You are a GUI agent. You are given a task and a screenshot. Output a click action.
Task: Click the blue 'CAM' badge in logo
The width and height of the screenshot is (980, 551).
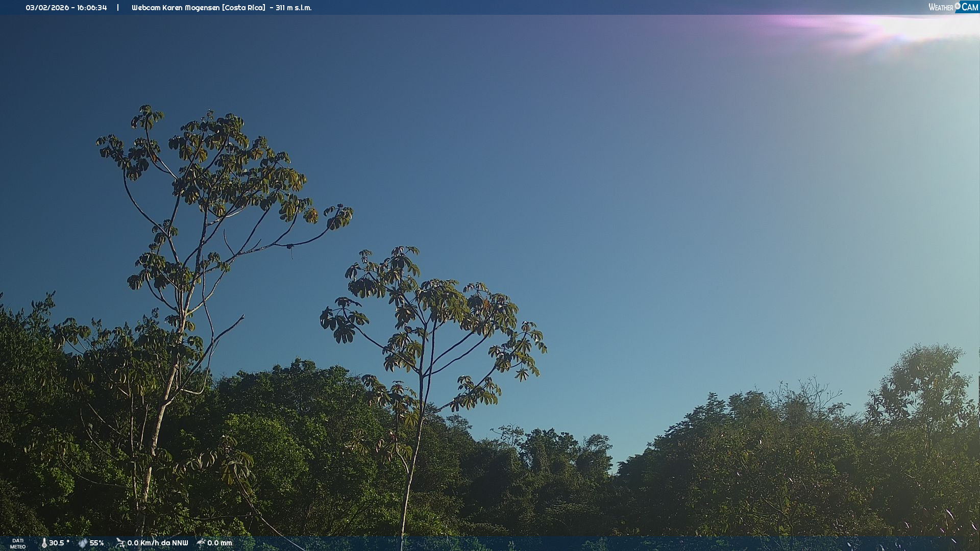click(x=970, y=7)
